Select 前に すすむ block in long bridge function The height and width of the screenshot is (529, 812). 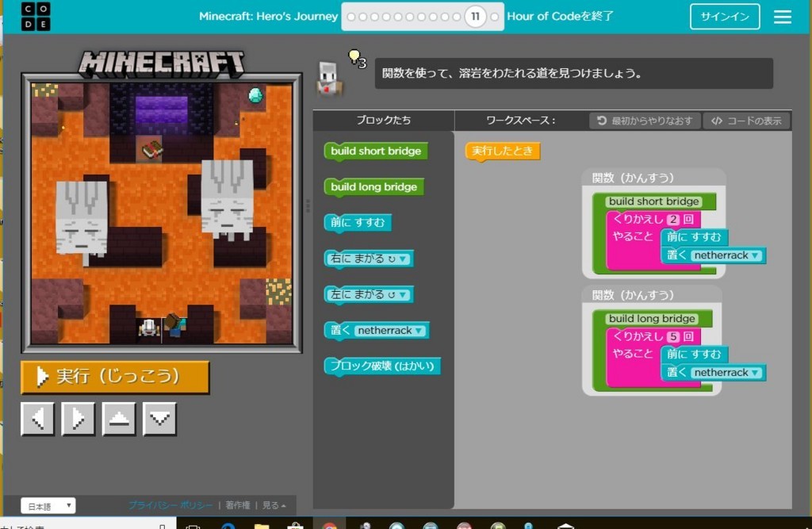click(x=694, y=355)
